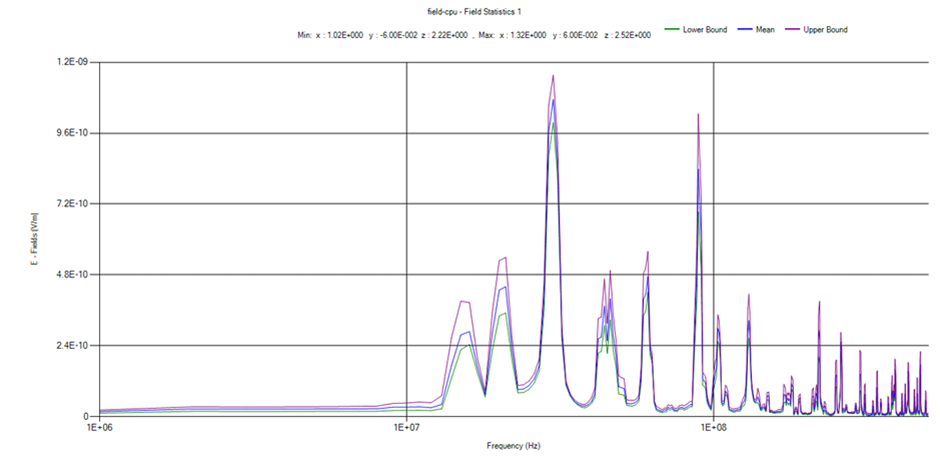
Task: Click the 1E+07 x-axis tick label
Action: (x=406, y=428)
